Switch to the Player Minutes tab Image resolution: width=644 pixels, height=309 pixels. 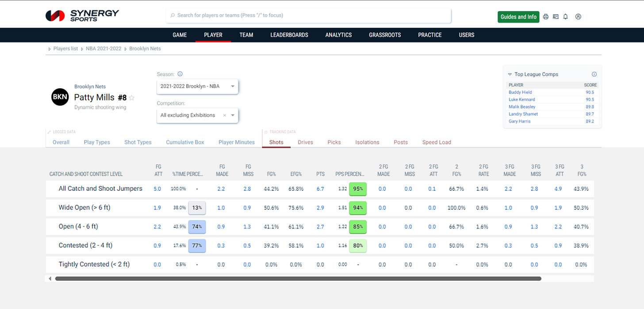(237, 142)
